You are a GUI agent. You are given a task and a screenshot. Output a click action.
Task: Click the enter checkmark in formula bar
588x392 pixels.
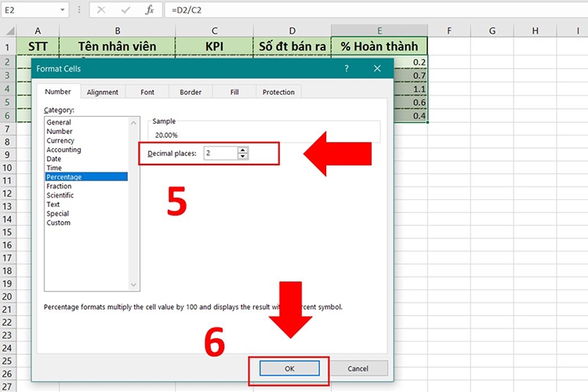click(x=125, y=9)
